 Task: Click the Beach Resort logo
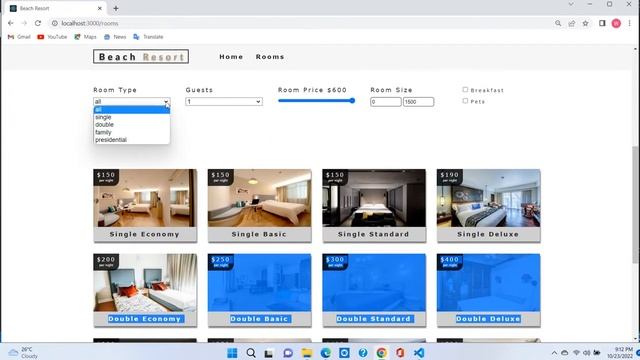[x=141, y=56]
